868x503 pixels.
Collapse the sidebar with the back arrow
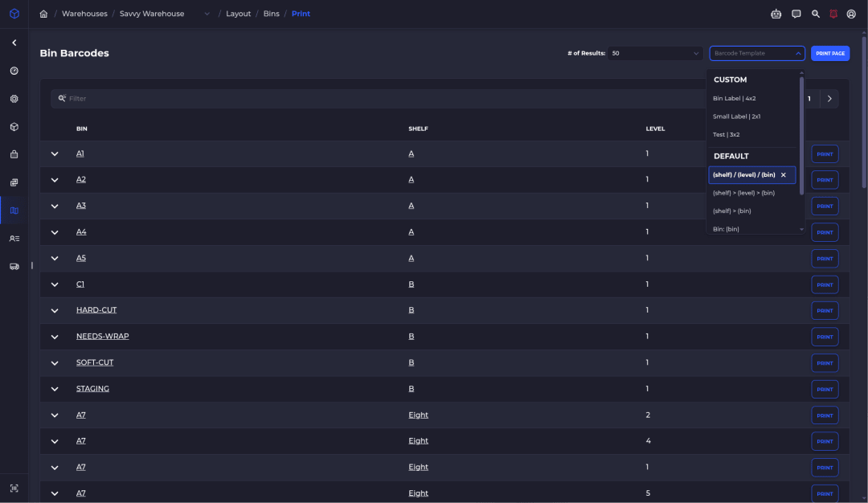click(x=14, y=43)
